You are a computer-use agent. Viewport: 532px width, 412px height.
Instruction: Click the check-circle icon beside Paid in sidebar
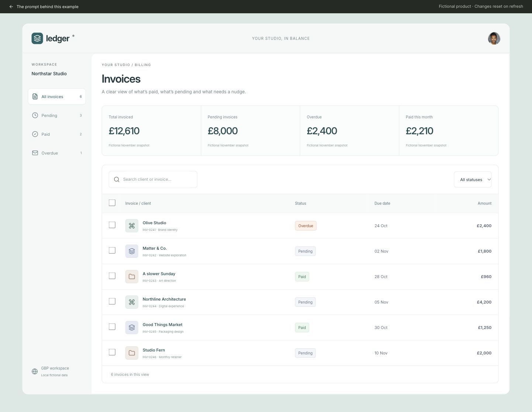tap(35, 134)
